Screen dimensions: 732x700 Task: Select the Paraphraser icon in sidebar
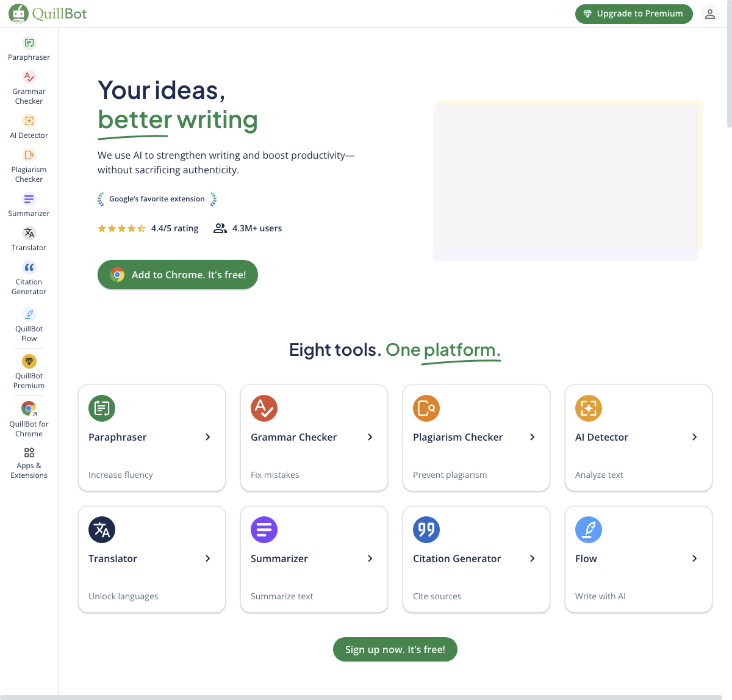[x=29, y=43]
